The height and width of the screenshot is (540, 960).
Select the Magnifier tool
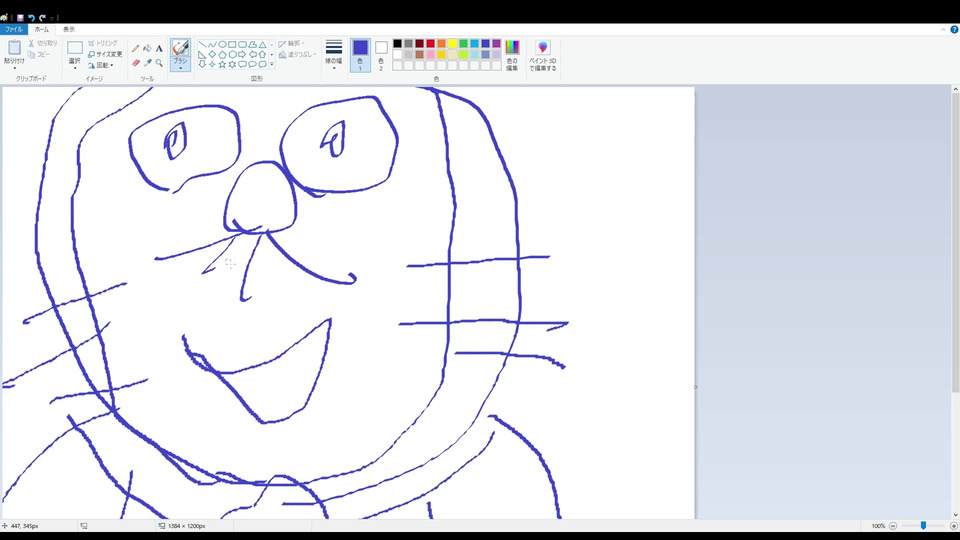(x=159, y=63)
